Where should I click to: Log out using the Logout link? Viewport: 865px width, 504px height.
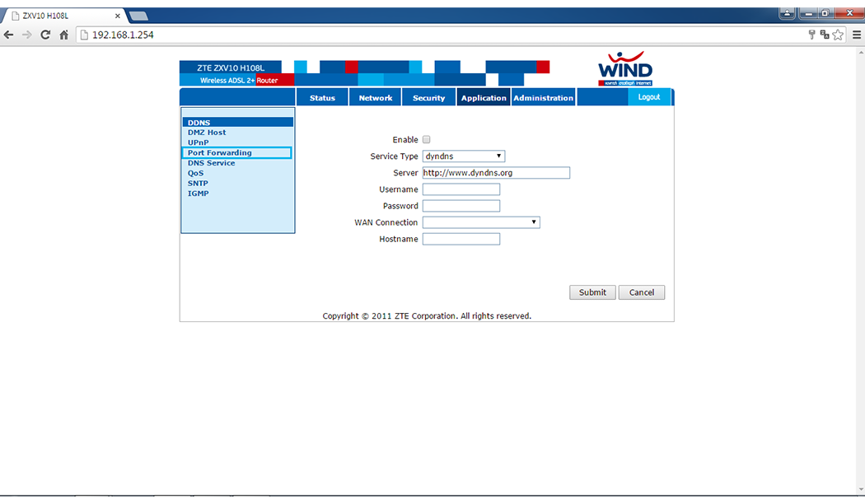click(x=648, y=97)
